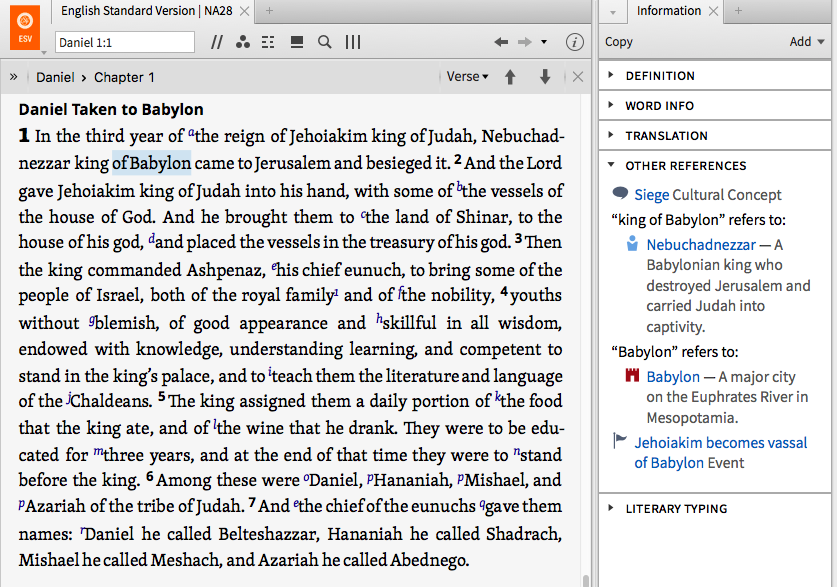The height and width of the screenshot is (587, 837).
Task: Click the Nebuchadnezzar person icon
Action: pos(632,243)
